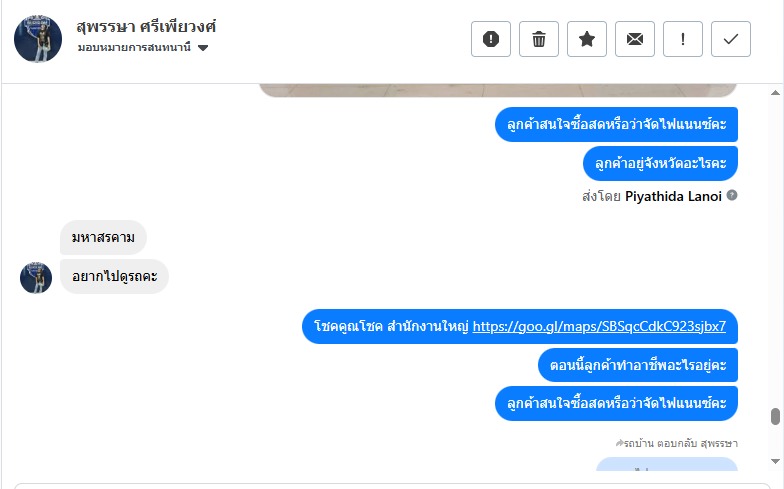Viewport: 784px width, 489px height.
Task: Delete conversation with the trash icon
Action: [x=539, y=39]
